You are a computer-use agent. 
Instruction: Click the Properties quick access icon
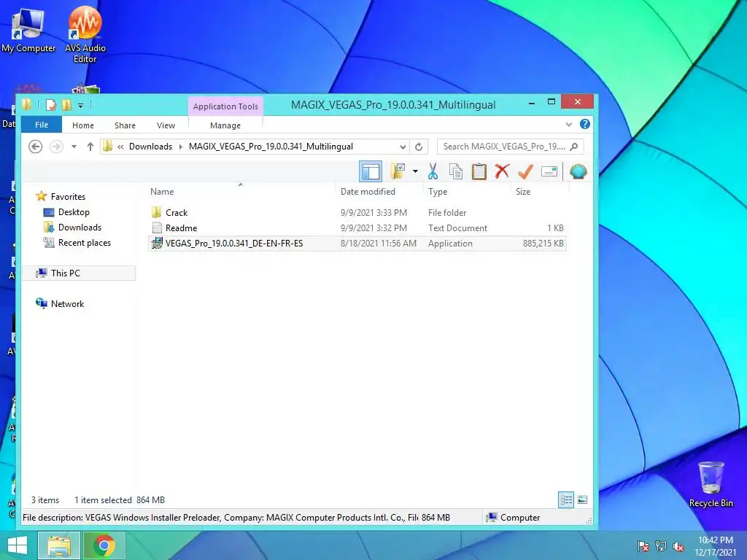tap(51, 105)
